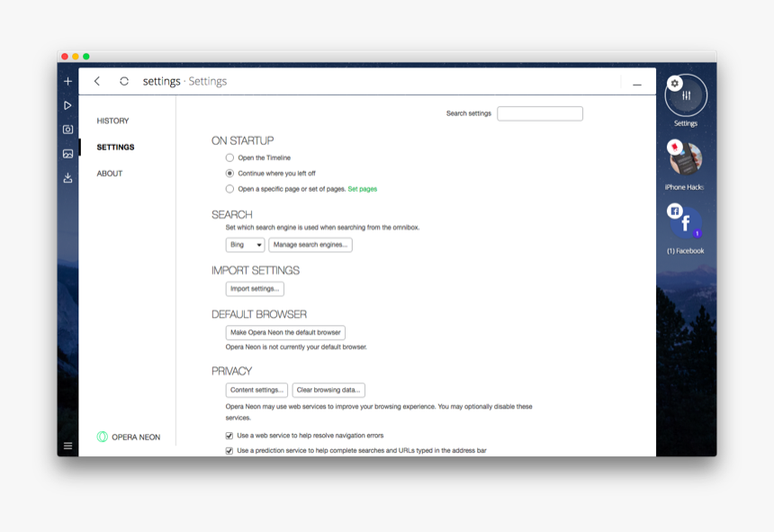
Task: Toggle navigation errors web service checkbox
Action: pos(229,436)
